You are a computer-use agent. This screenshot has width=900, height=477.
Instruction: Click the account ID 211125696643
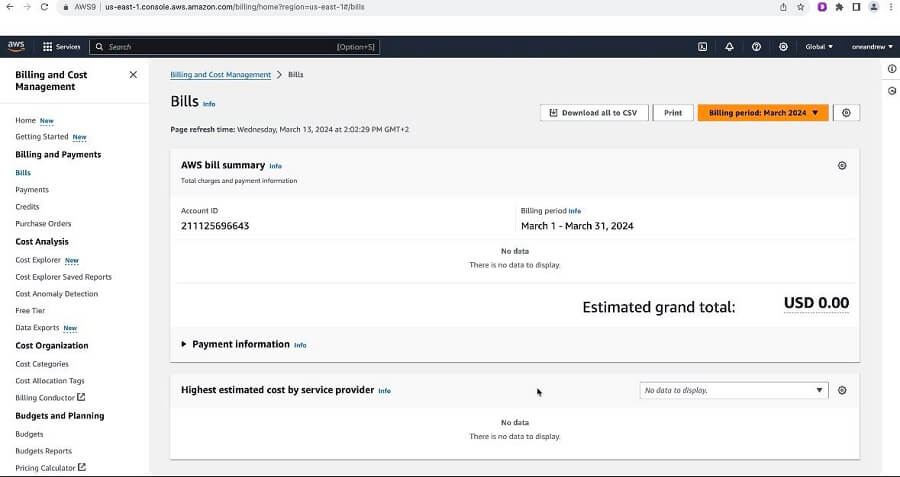[215, 226]
